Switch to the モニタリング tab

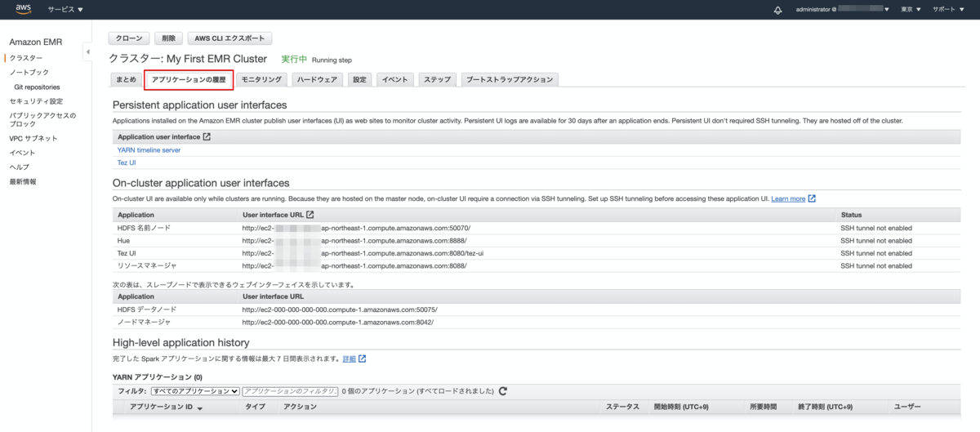[262, 79]
